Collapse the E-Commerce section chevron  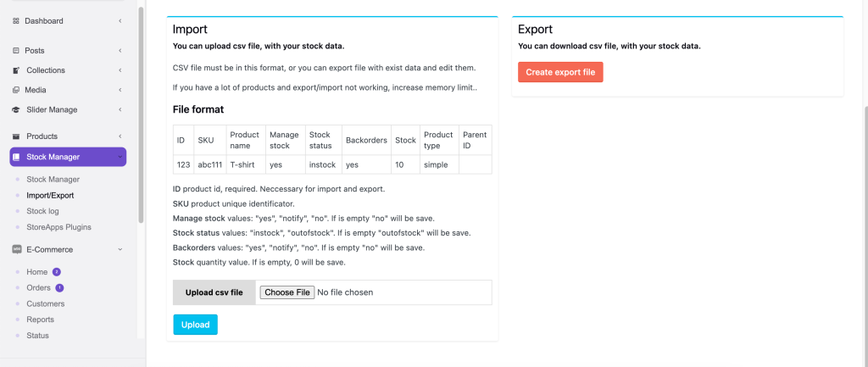tap(120, 250)
